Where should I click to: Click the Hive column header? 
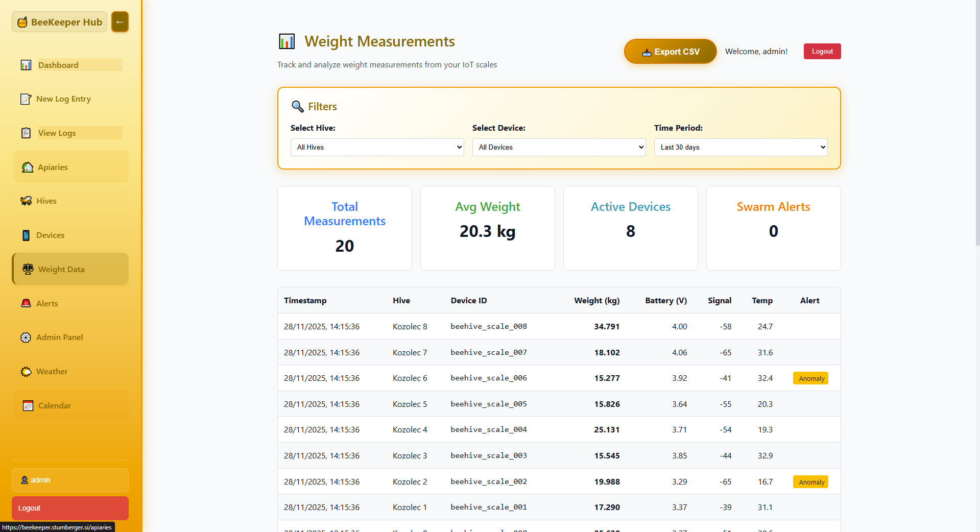point(401,301)
